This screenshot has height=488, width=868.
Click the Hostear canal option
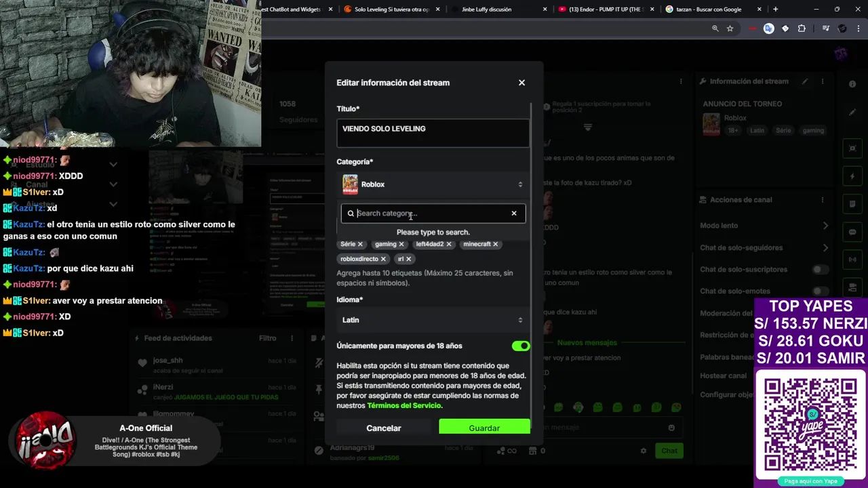(x=723, y=375)
